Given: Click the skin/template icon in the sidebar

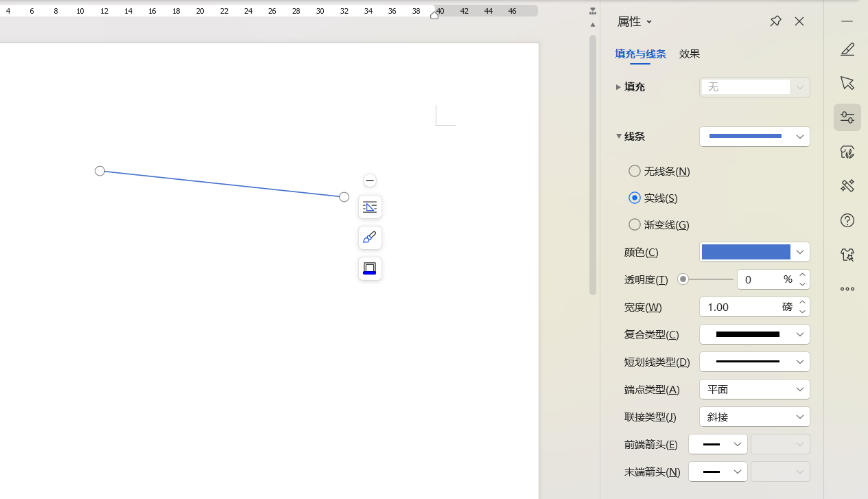Looking at the screenshot, I should pos(847,255).
